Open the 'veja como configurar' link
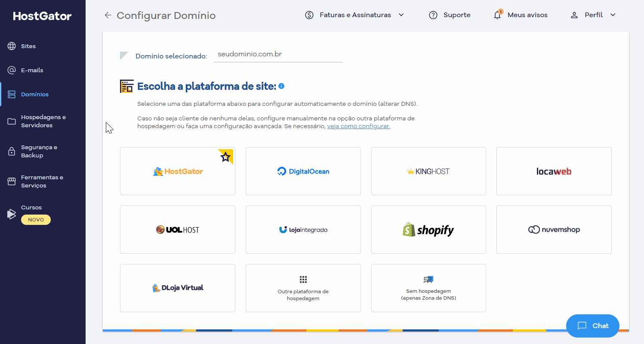Screen dimensions: 644x344 coord(359,126)
